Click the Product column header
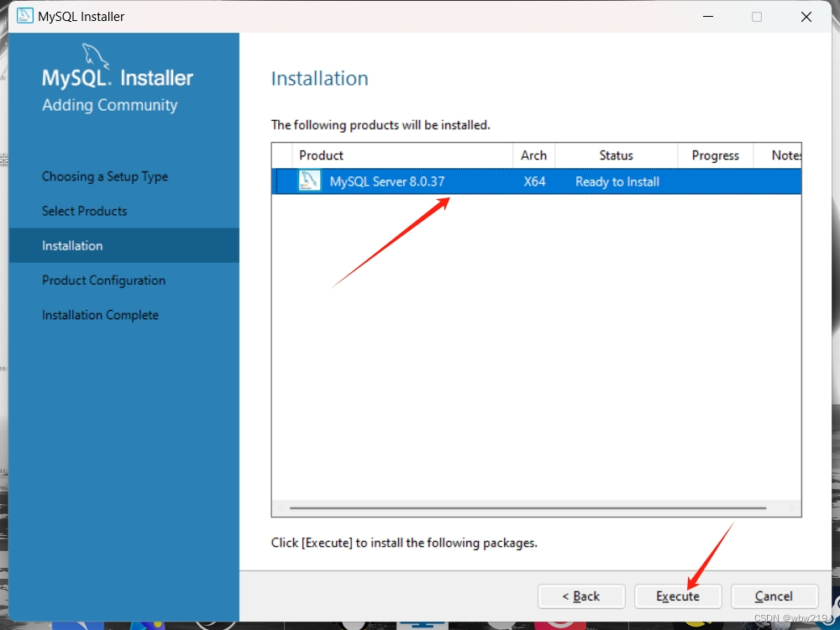 (x=402, y=155)
